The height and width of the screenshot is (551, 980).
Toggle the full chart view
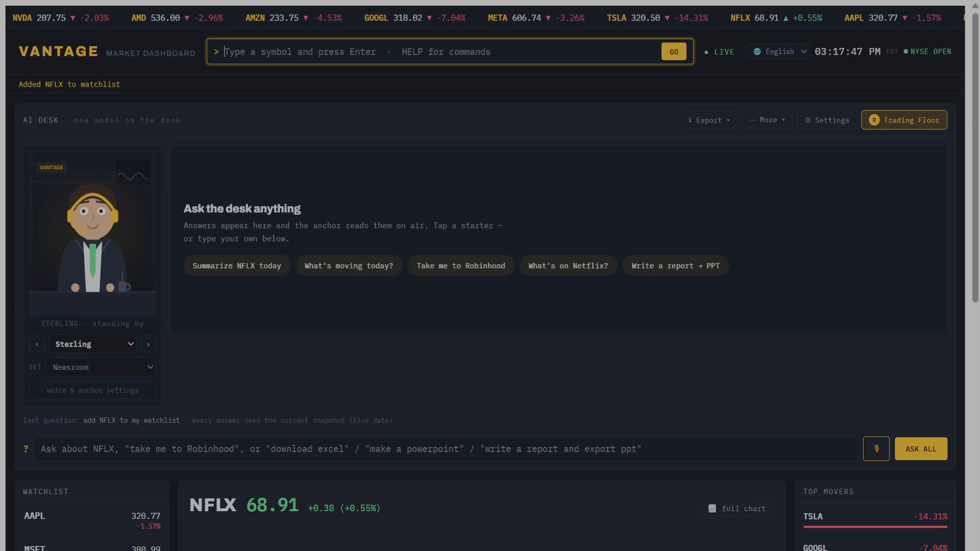(x=737, y=508)
